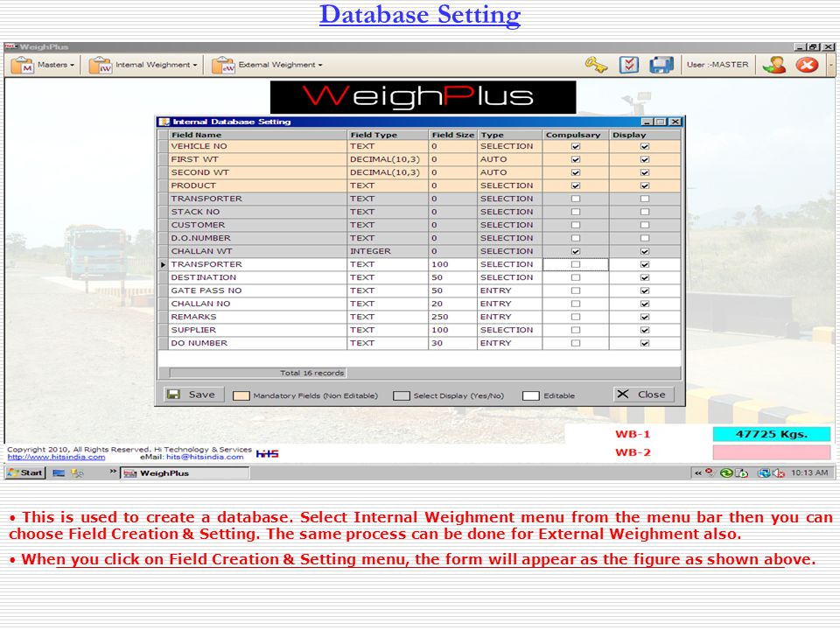The height and width of the screenshot is (630, 840).
Task: Click the green user icon in the toolbar
Action: pos(774,65)
